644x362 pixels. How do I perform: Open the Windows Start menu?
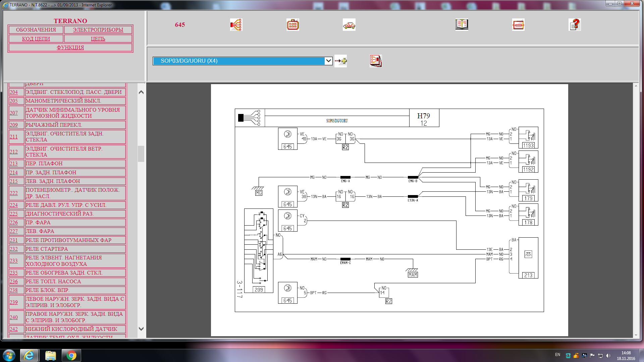(9, 355)
